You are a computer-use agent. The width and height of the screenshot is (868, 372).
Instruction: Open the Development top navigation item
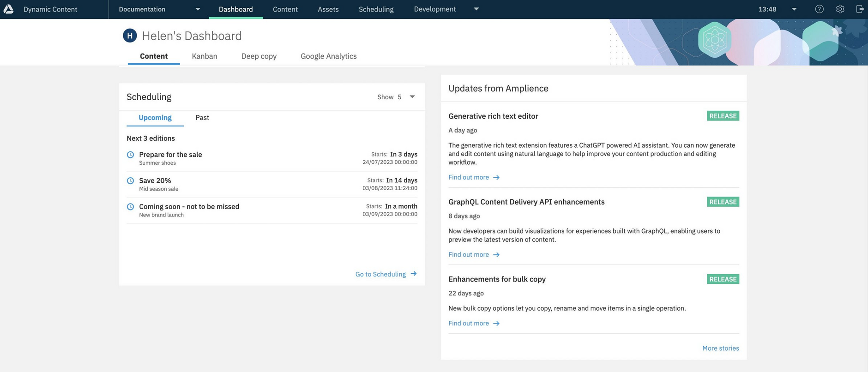coord(435,9)
